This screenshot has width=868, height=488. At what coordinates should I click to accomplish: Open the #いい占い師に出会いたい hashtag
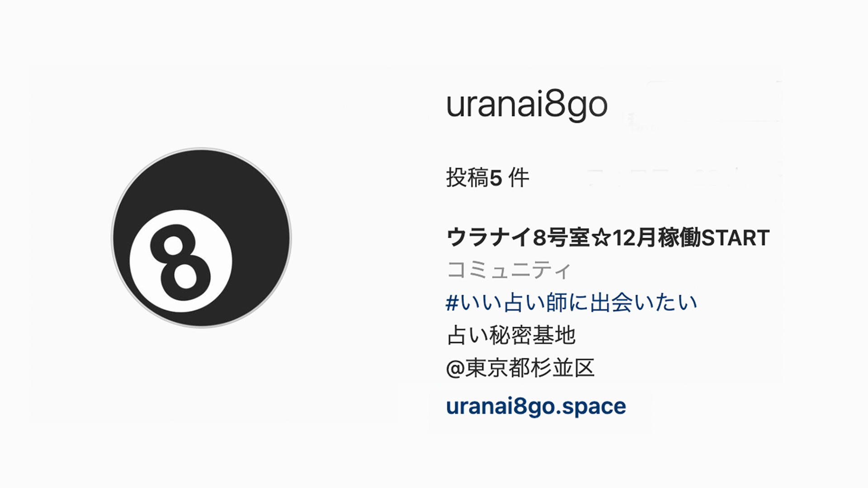[x=571, y=303]
